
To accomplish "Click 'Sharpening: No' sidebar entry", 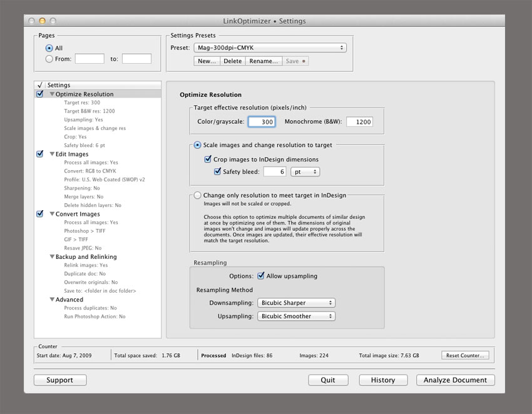I will [x=82, y=188].
